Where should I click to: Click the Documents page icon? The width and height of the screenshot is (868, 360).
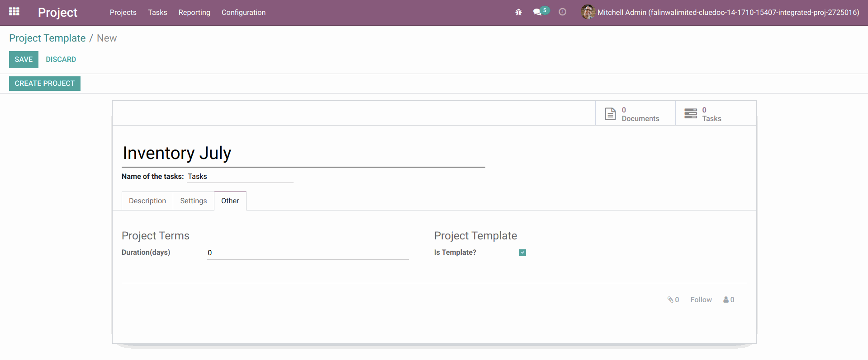(610, 114)
